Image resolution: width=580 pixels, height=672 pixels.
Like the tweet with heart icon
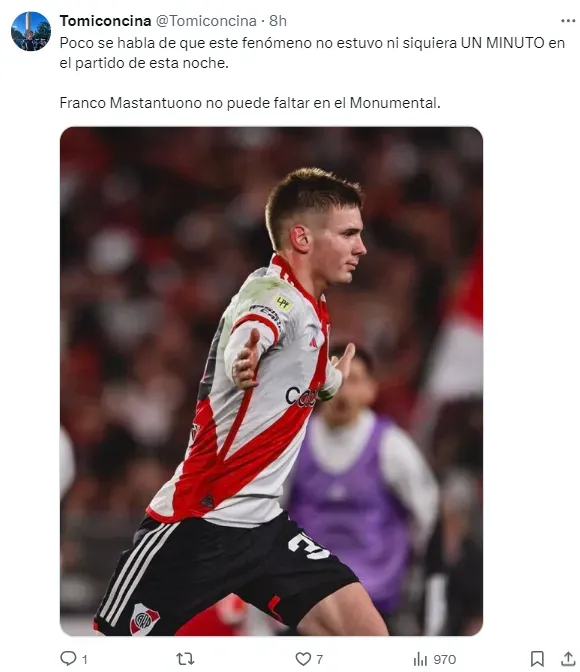click(x=303, y=658)
